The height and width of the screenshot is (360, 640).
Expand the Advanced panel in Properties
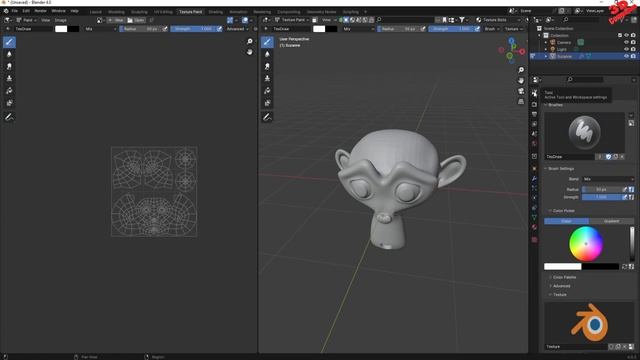point(561,286)
